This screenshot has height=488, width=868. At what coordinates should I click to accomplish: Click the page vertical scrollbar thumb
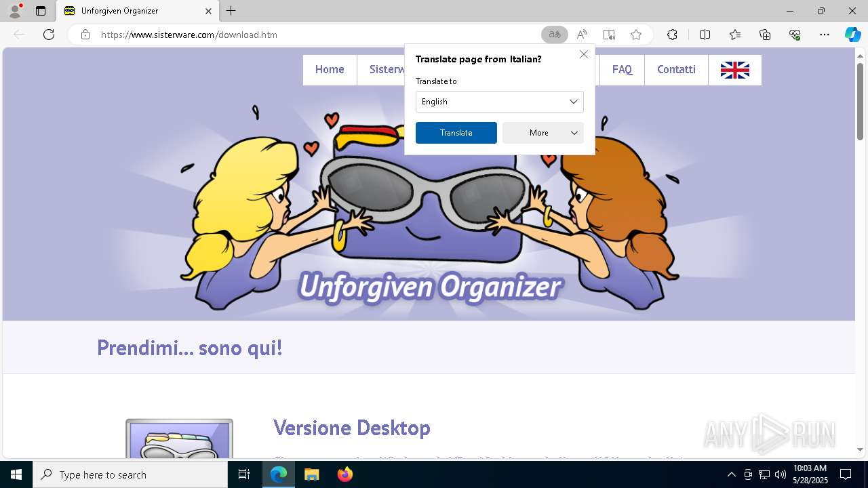(861, 102)
